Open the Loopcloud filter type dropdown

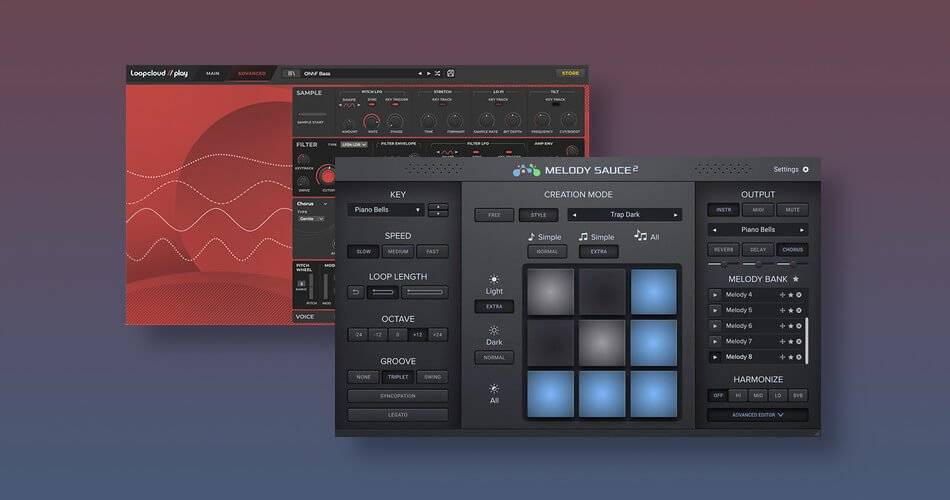[354, 145]
